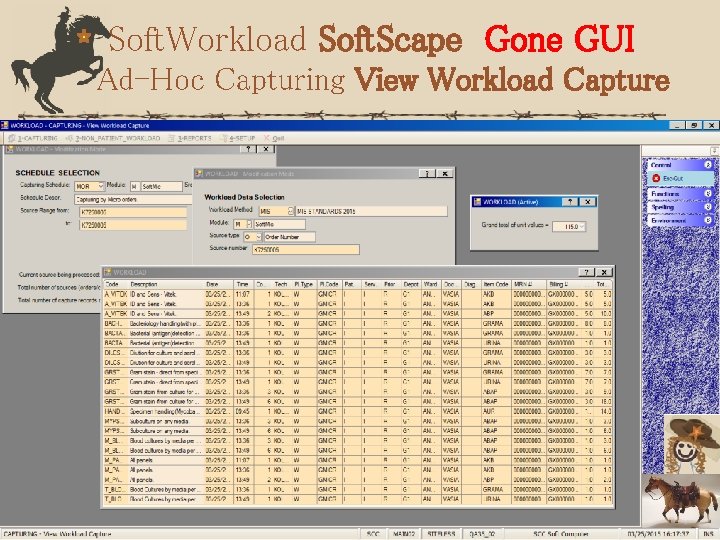Click the Pl Type column header

coord(304,284)
